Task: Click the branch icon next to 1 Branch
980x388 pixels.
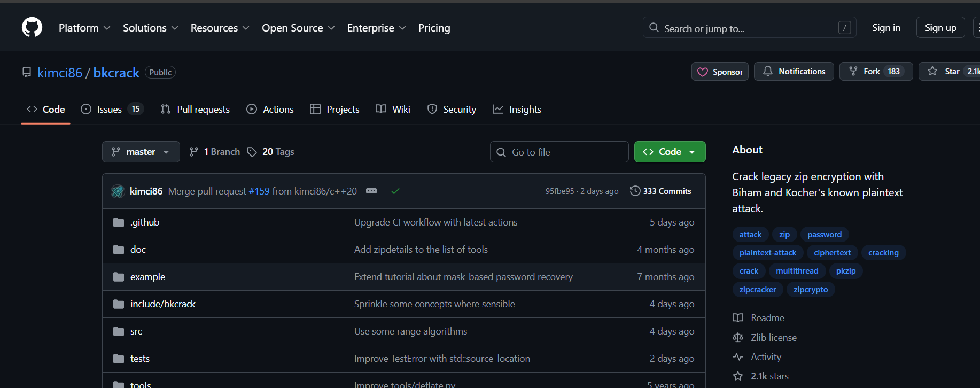Action: [194, 152]
